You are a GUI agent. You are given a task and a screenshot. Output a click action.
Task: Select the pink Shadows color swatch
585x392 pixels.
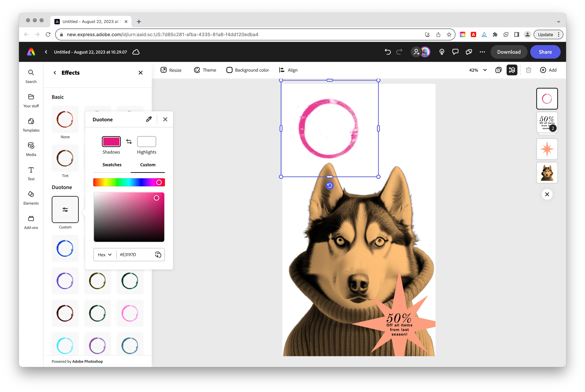click(111, 142)
